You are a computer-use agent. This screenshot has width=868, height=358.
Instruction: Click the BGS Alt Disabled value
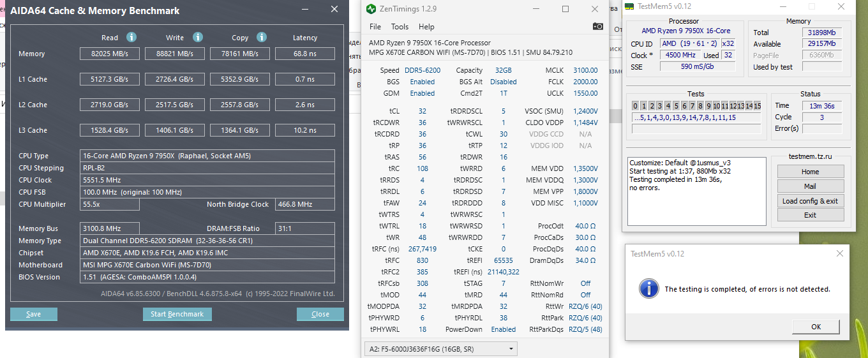pyautogui.click(x=504, y=82)
